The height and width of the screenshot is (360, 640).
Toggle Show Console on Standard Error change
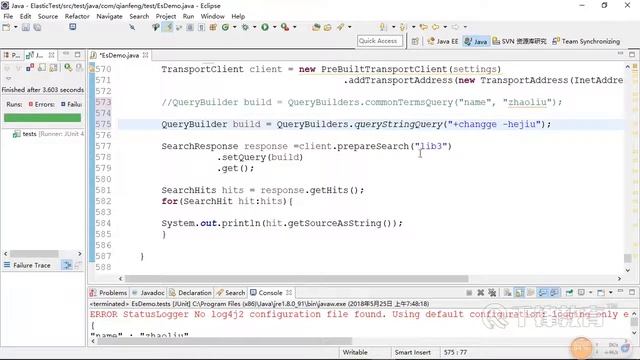[554, 293]
